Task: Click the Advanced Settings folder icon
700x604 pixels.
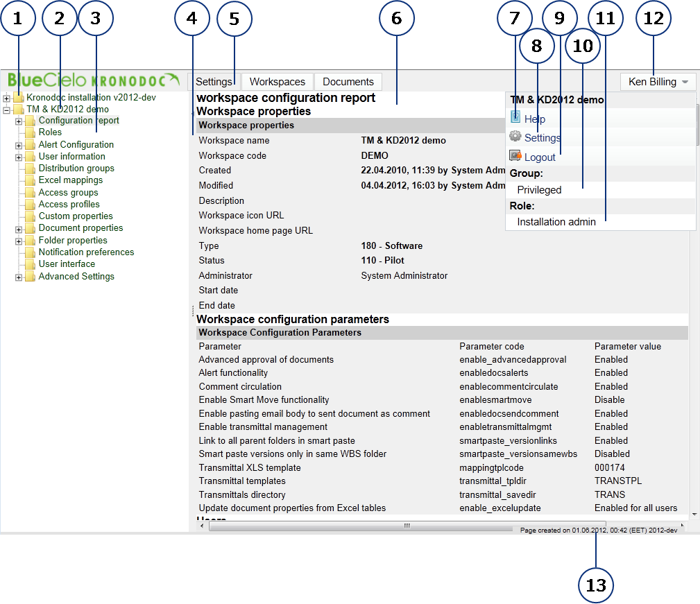Action: click(31, 277)
